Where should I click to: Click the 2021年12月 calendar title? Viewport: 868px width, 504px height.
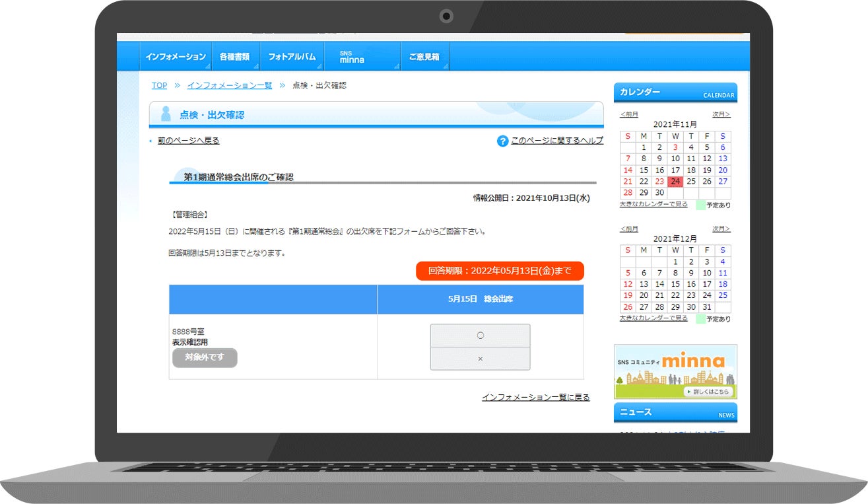point(675,238)
